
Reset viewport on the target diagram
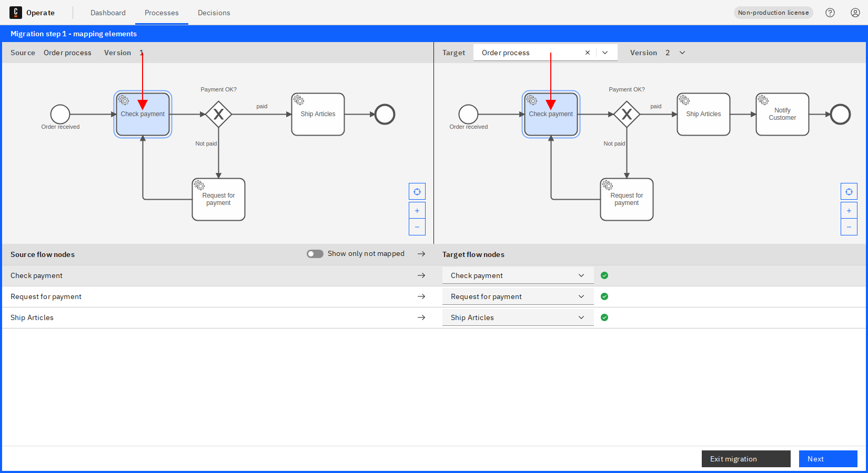[849, 191]
